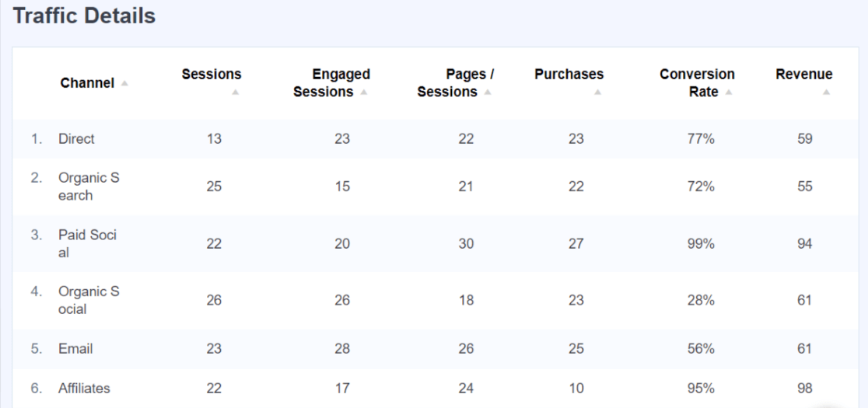868x408 pixels.
Task: Open the Paid Social channel row
Action: coord(87,243)
